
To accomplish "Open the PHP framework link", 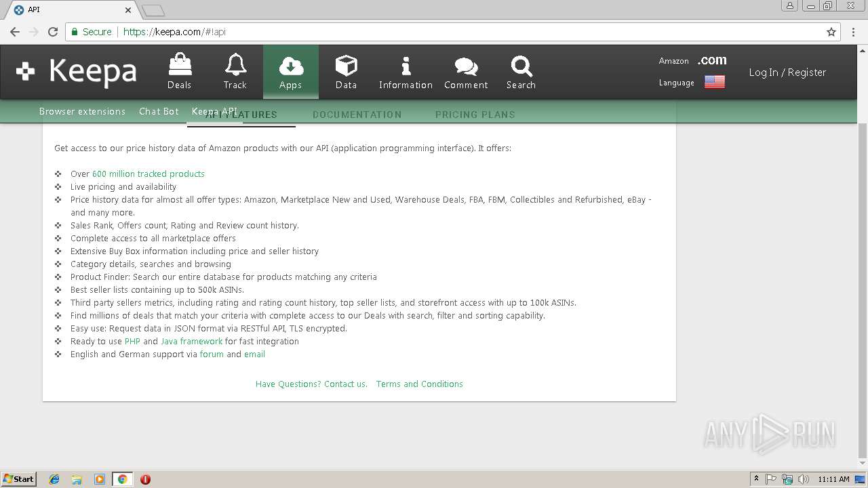I will tap(132, 341).
